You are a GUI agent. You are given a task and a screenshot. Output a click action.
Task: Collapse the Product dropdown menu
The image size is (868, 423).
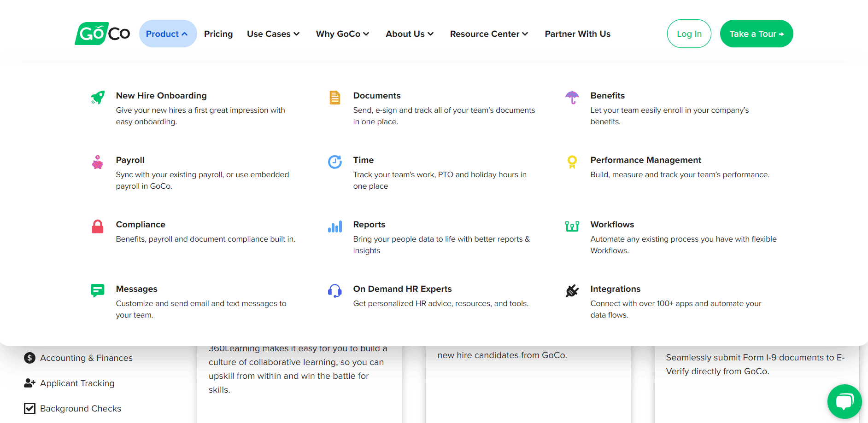coord(168,34)
